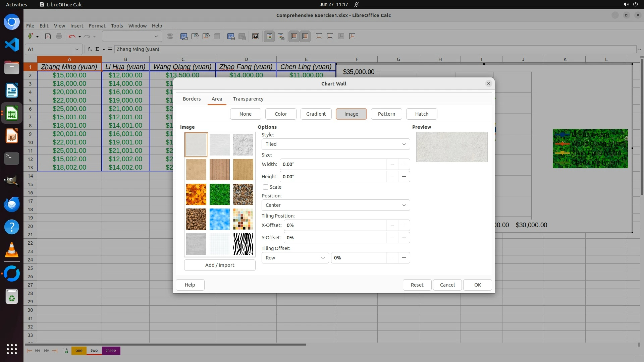Click the Function Wizard icon
Image resolution: width=644 pixels, height=362 pixels.
(90, 49)
